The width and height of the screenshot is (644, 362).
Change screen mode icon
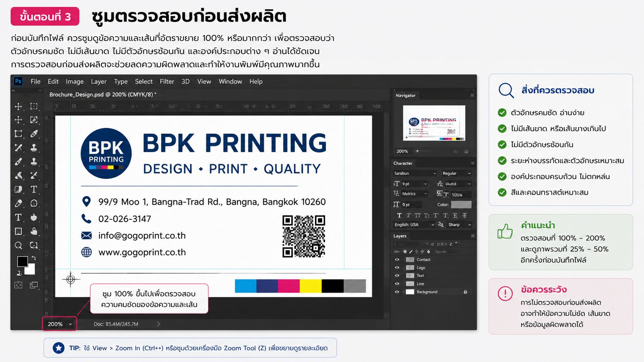point(34,285)
